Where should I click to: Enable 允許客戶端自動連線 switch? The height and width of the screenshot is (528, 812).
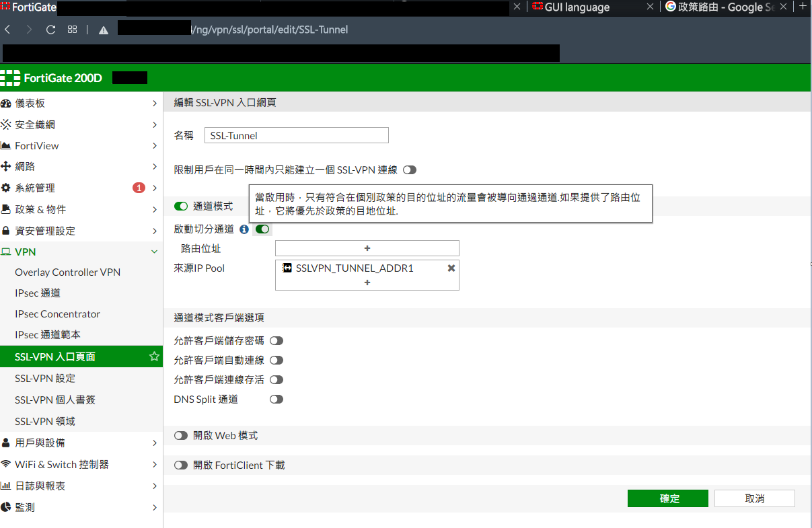click(276, 361)
